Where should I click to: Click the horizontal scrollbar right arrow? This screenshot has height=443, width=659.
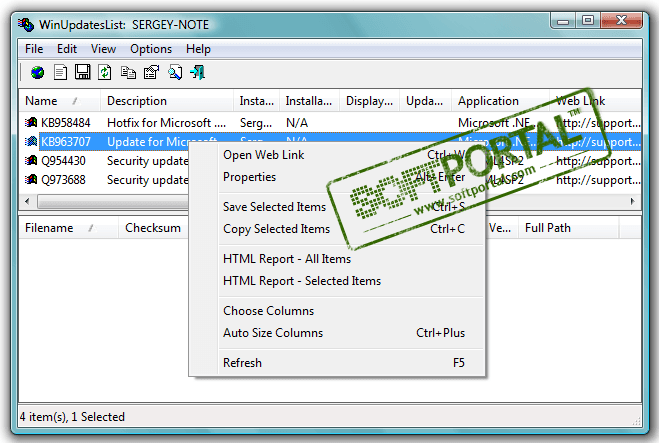(x=633, y=201)
